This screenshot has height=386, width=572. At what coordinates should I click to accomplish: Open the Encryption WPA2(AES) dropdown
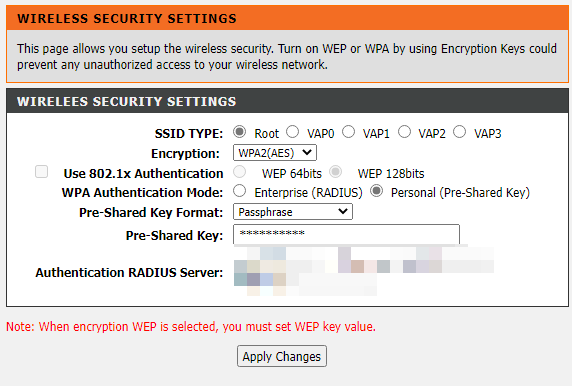275,153
